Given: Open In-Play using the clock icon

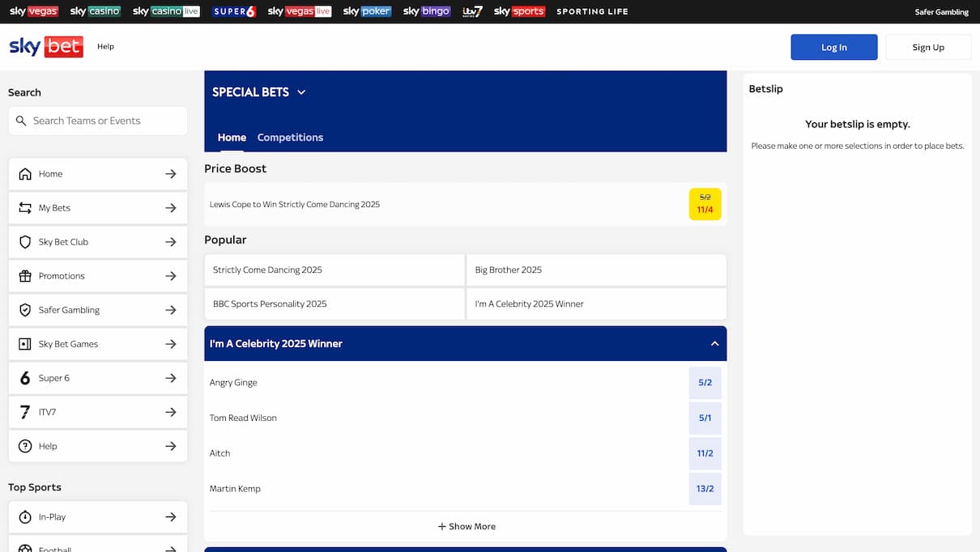Looking at the screenshot, I should coord(24,516).
